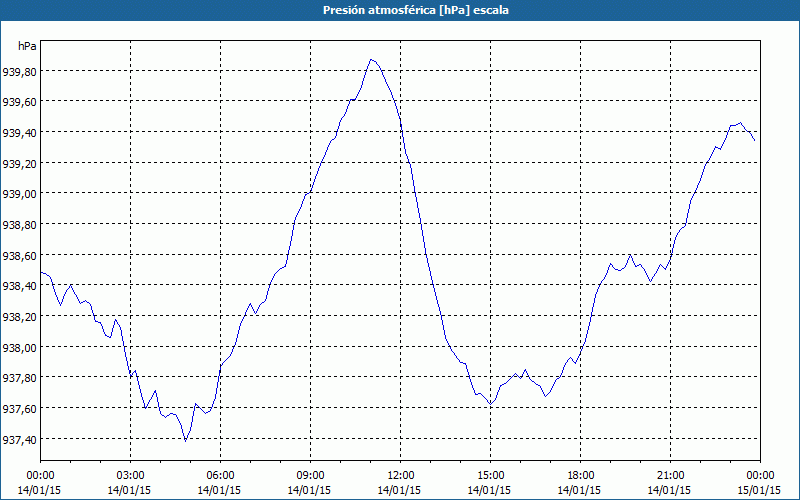800x500 pixels.
Task: Click the 938,40 y-axis value
Action: pyautogui.click(x=19, y=286)
